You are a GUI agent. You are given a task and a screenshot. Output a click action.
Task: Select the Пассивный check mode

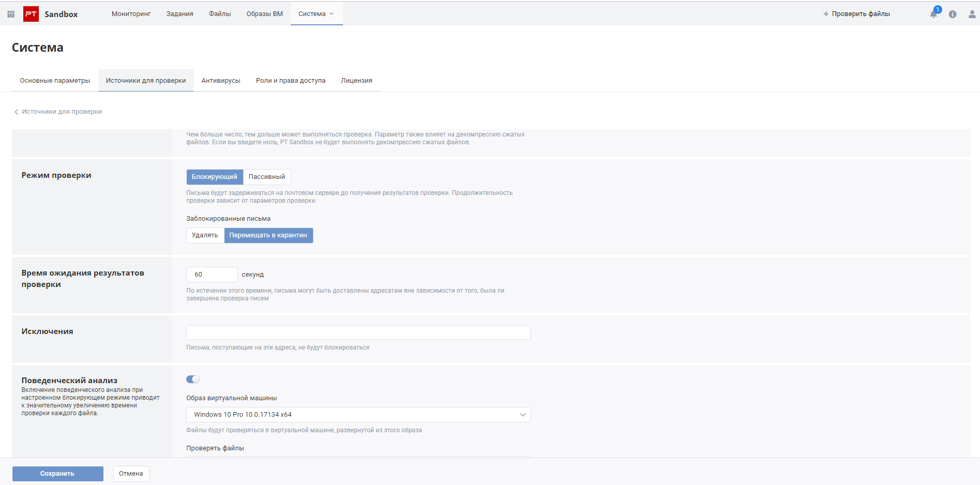click(x=267, y=177)
